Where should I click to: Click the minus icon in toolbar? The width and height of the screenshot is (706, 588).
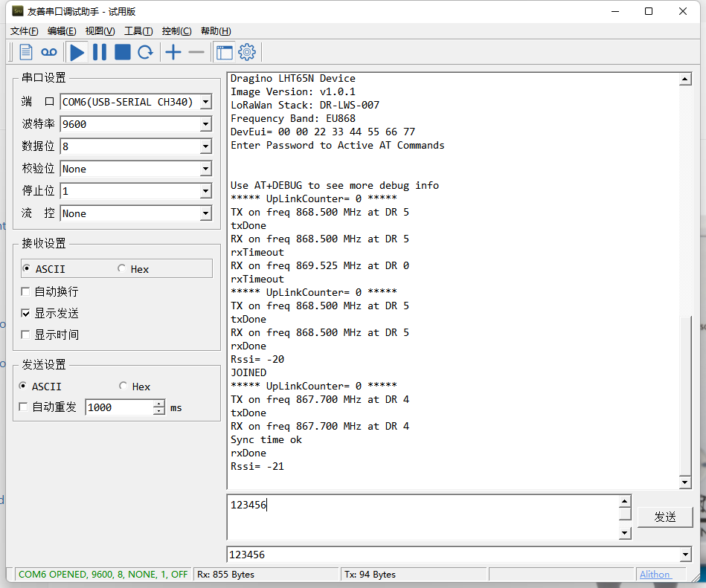click(x=196, y=52)
